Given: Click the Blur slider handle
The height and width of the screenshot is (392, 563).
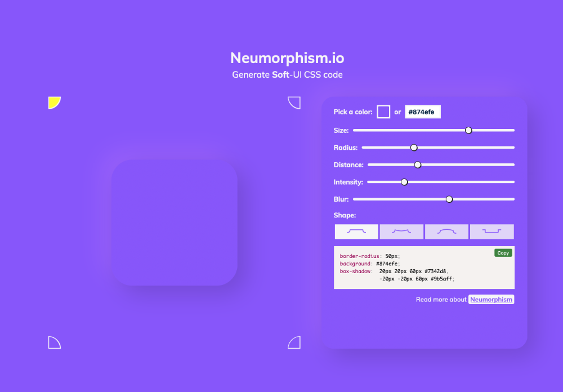Looking at the screenshot, I should (x=449, y=199).
